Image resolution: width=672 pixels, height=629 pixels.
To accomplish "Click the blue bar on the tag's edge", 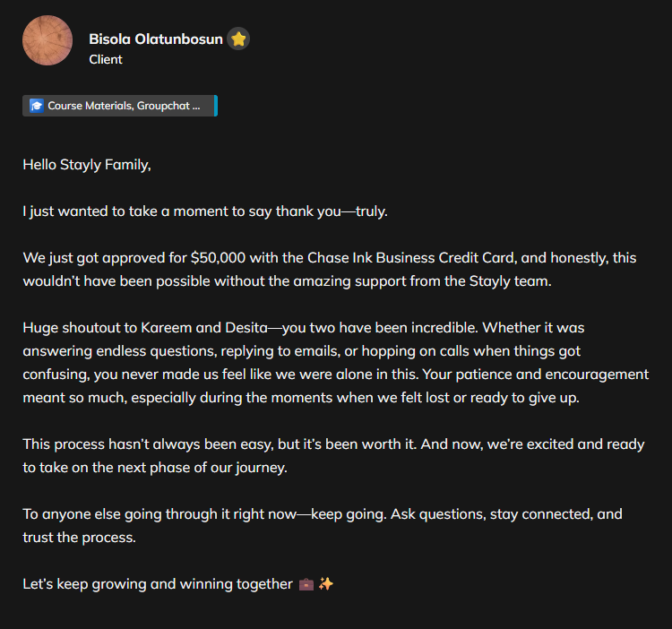I will click(216, 106).
